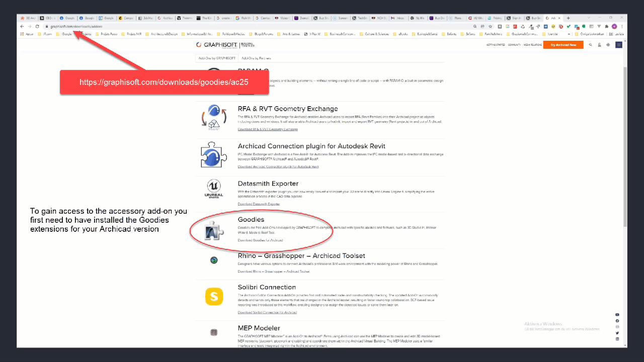Click the globe language icon
644x362 pixels.
tap(608, 45)
